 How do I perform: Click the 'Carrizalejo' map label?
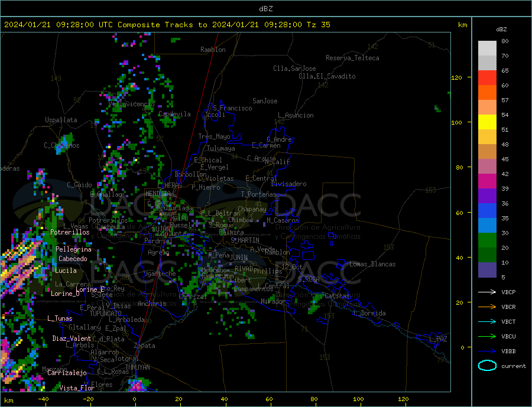[67, 373]
